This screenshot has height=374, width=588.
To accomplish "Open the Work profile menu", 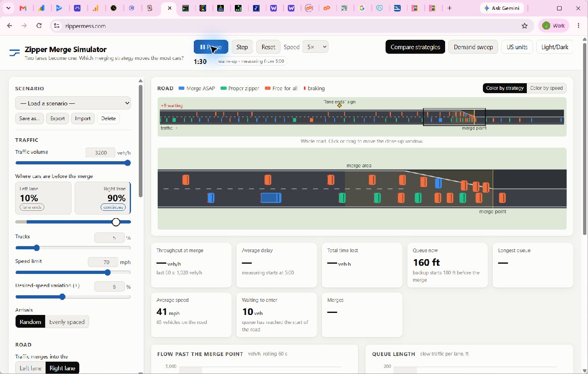I will 554,26.
